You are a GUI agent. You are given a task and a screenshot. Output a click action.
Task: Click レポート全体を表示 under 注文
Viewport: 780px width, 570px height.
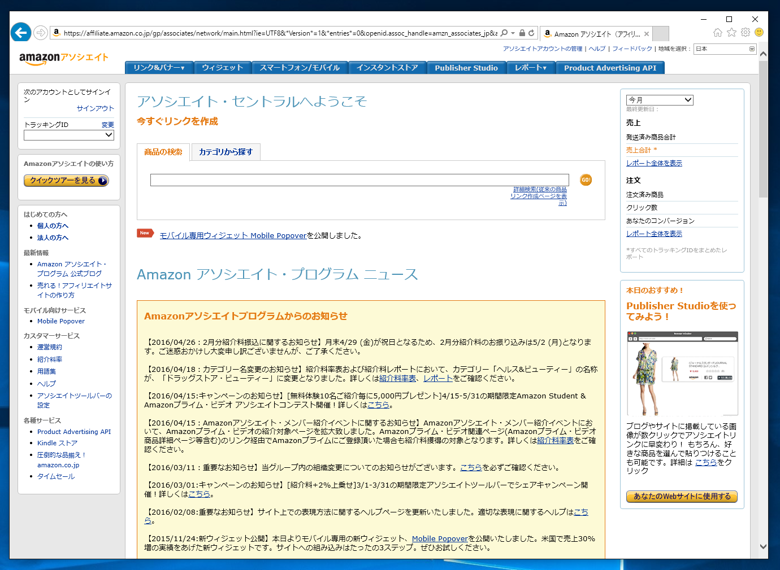pyautogui.click(x=654, y=234)
